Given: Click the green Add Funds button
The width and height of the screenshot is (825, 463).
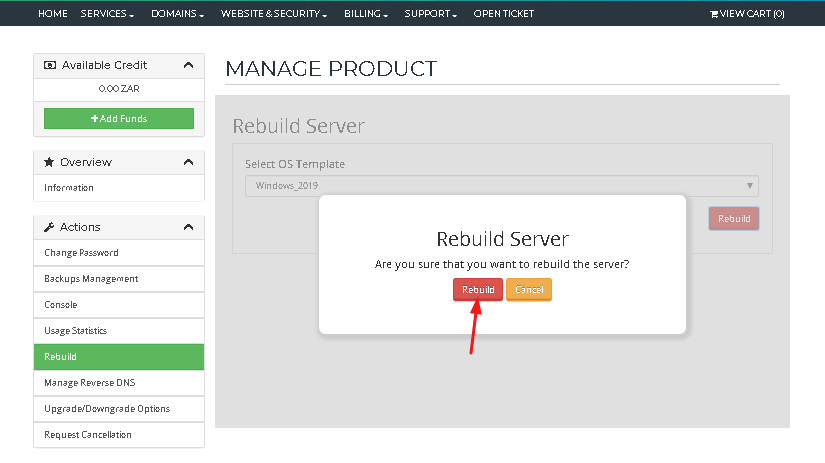Looking at the screenshot, I should tap(119, 118).
